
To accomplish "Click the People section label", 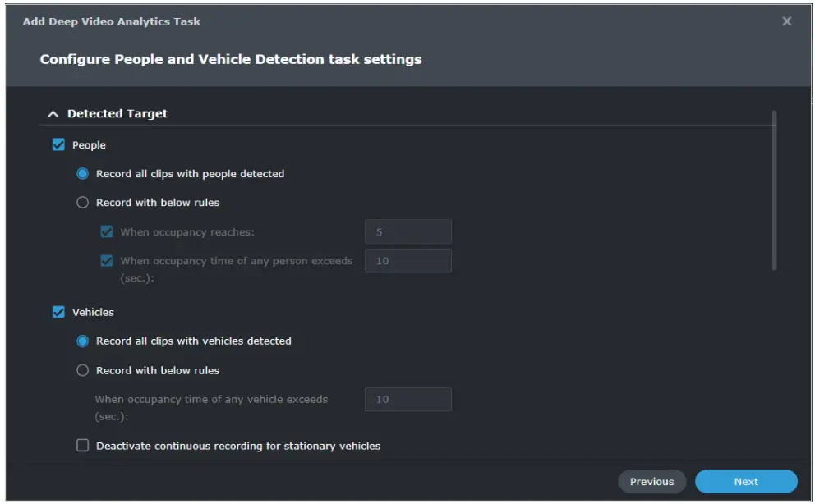I will [x=87, y=144].
